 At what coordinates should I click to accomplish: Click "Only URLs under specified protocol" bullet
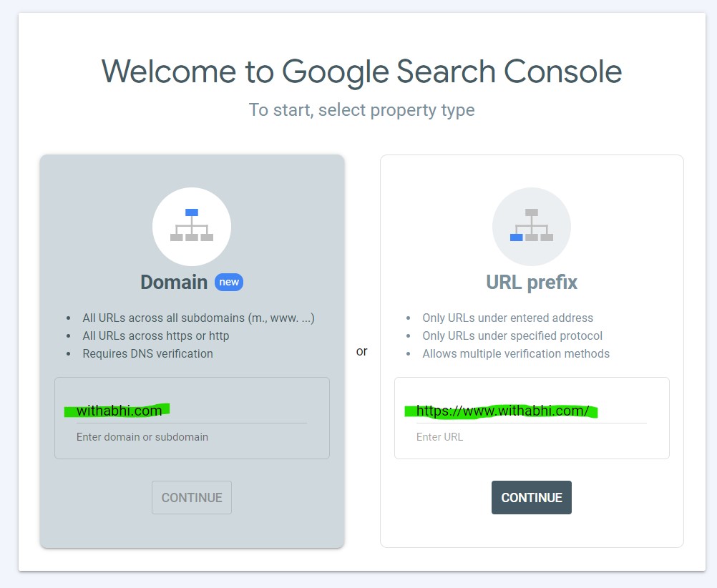pos(512,335)
